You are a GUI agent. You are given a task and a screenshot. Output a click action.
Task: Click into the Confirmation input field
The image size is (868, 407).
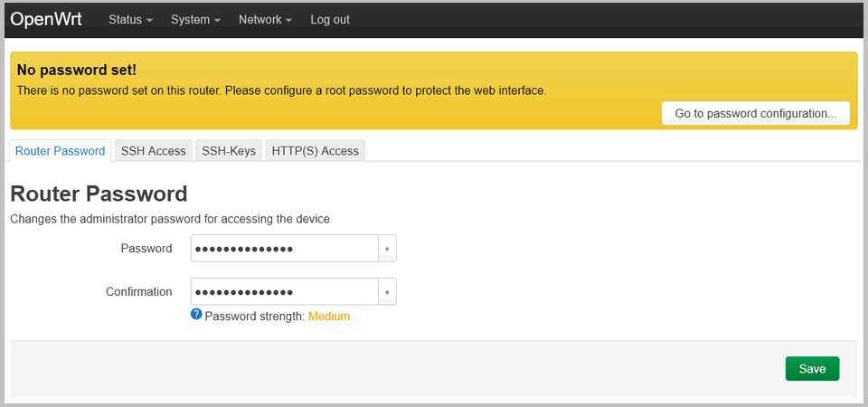coord(284,292)
